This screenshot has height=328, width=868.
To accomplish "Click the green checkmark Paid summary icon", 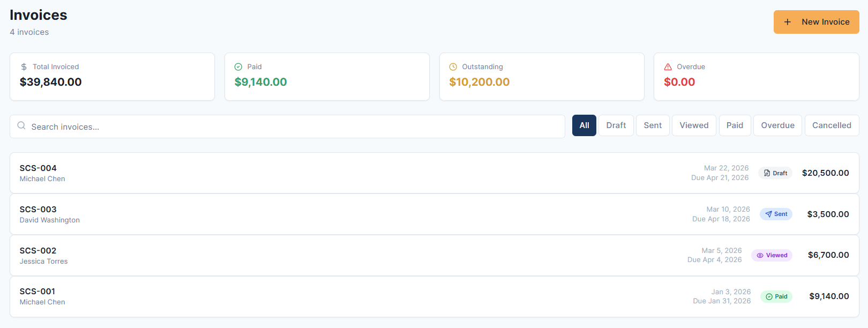I will [238, 67].
